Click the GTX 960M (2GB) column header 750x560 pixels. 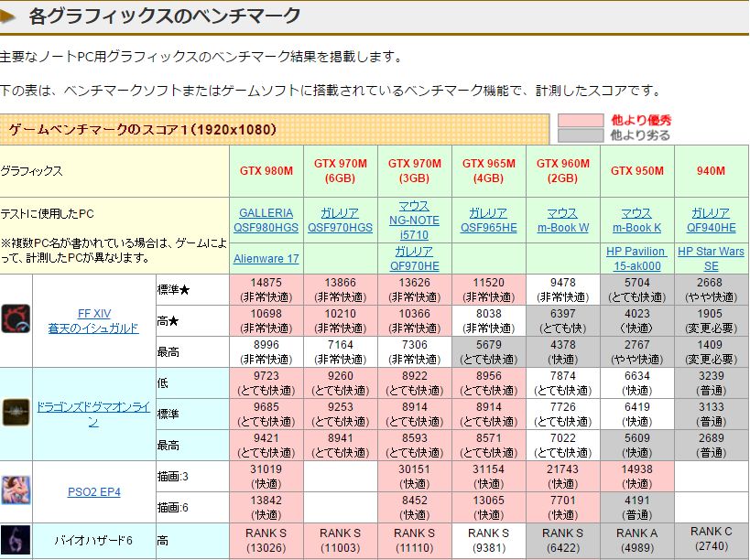563,171
